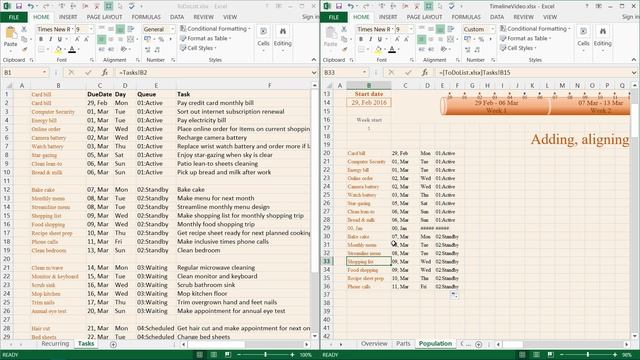Select Normal view in TimelineVideo status bar

522,355
